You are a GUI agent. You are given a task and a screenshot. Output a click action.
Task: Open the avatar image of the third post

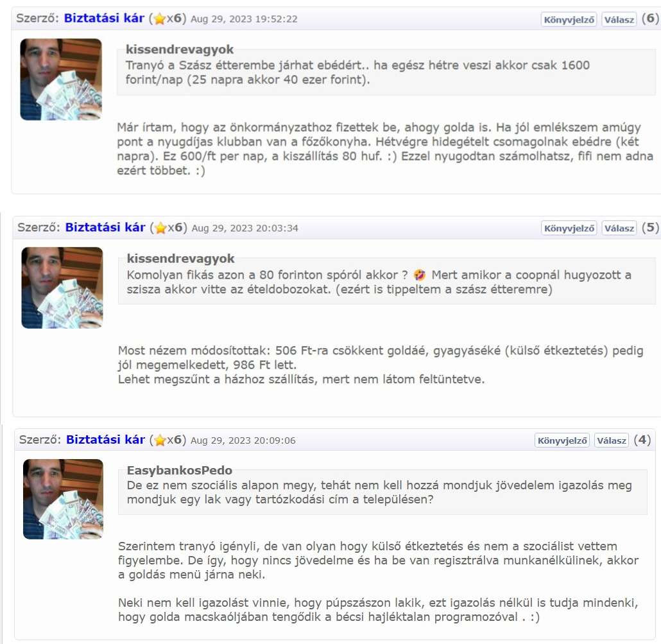tap(64, 499)
